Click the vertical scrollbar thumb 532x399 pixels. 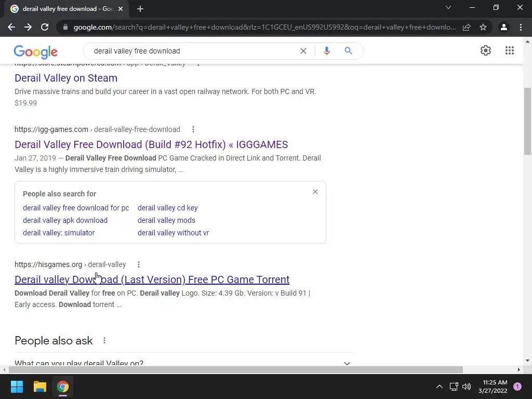point(527,121)
